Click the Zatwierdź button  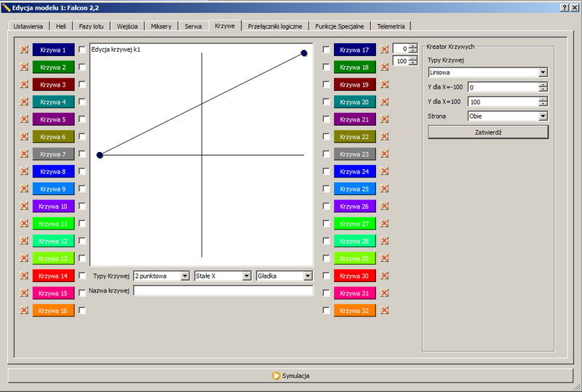tap(488, 132)
